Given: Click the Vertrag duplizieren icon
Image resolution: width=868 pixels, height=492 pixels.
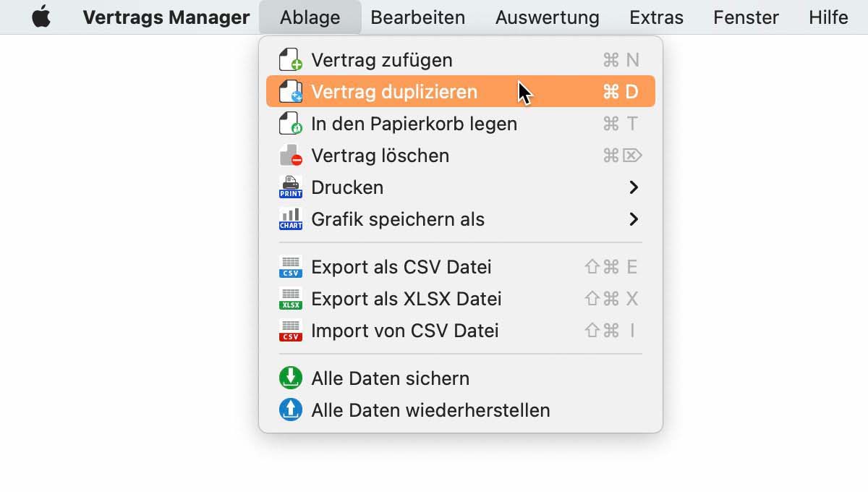Looking at the screenshot, I should (x=291, y=92).
